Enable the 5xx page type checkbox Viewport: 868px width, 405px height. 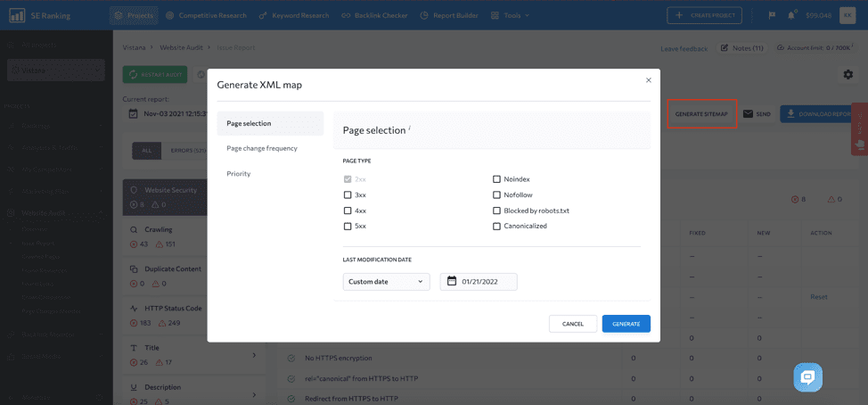point(348,226)
